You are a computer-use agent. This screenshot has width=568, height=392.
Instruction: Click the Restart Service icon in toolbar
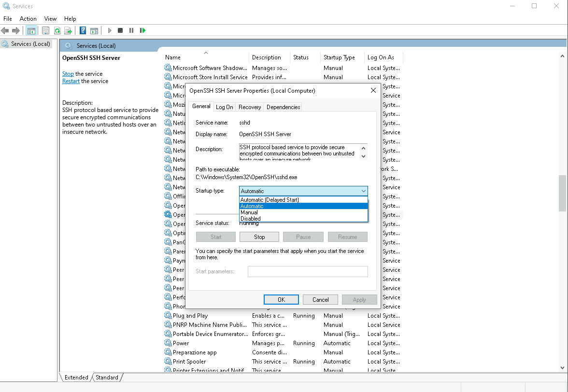[143, 31]
